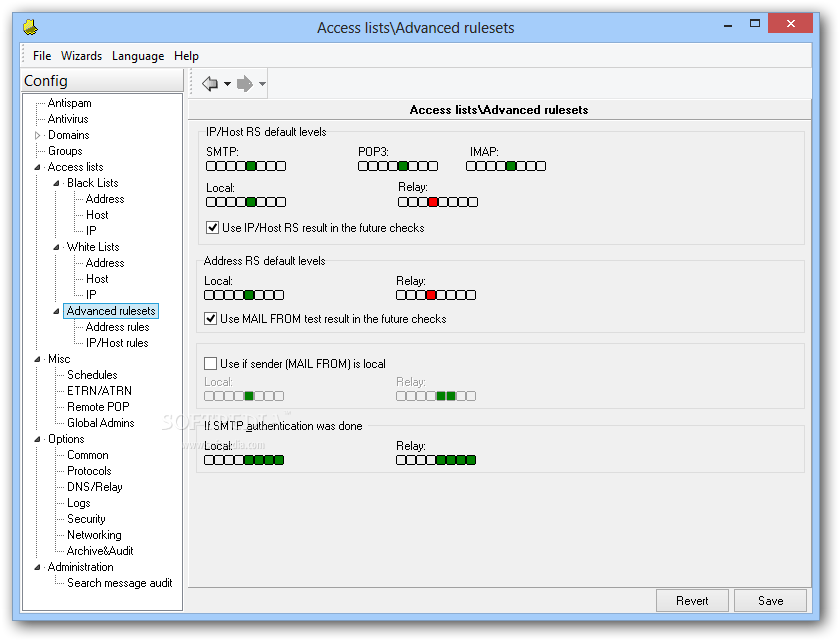Select IP under Black Lists
Image resolution: width=840 pixels, height=641 pixels.
click(x=91, y=231)
